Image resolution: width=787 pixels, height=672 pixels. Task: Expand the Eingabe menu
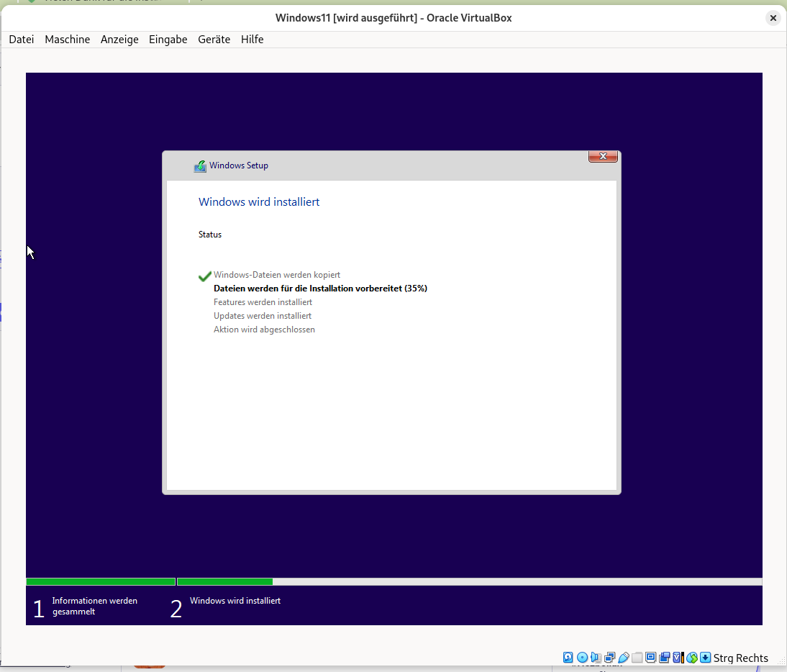(168, 40)
